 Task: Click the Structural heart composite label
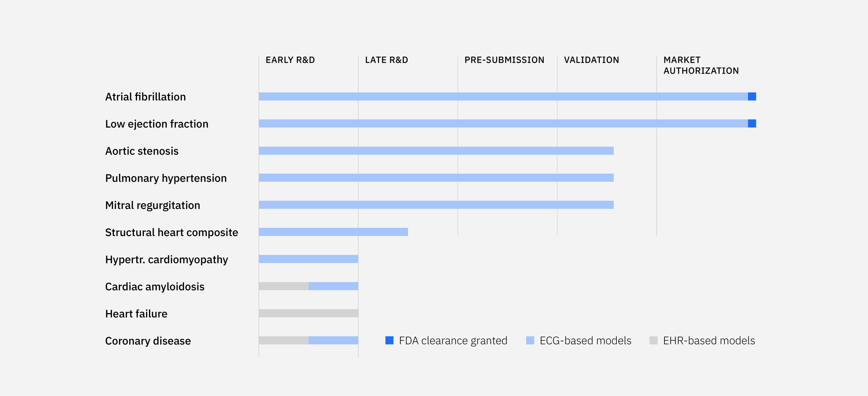pos(172,233)
